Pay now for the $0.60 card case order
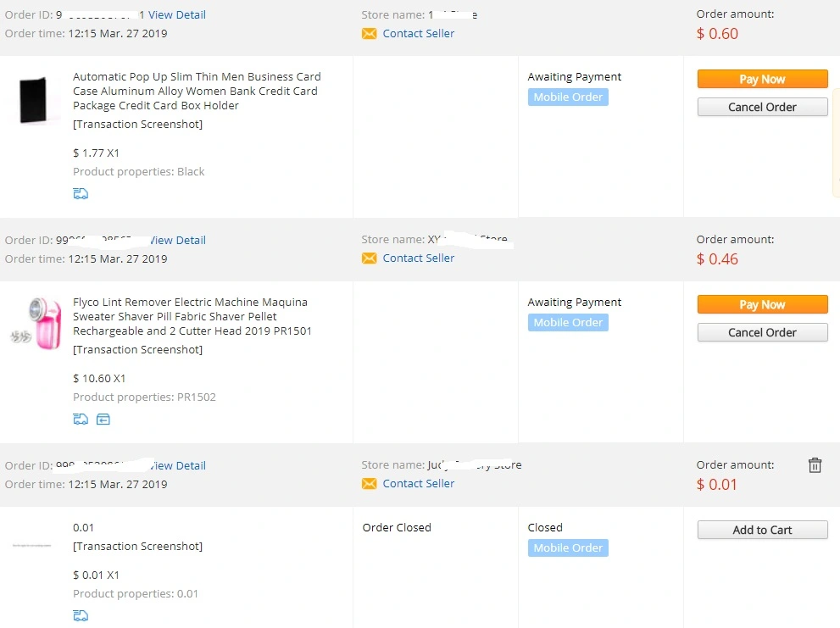Viewport: 840px width, 628px height. [762, 80]
